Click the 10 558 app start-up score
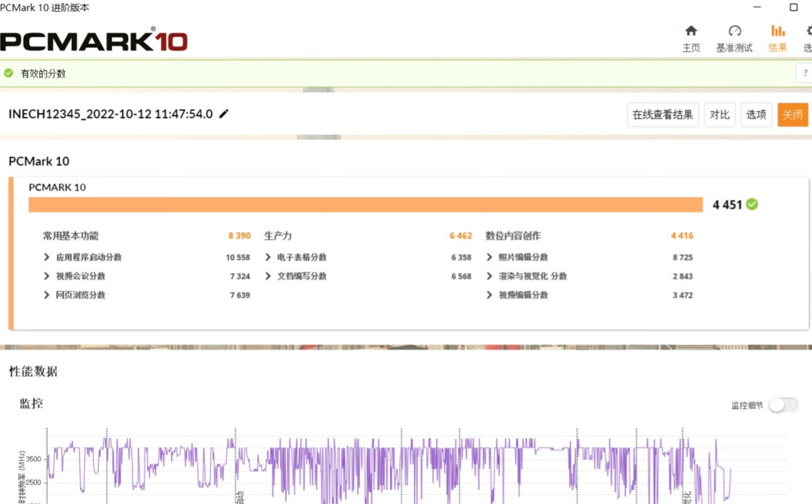Viewport: 812px width, 504px height. pyautogui.click(x=238, y=257)
